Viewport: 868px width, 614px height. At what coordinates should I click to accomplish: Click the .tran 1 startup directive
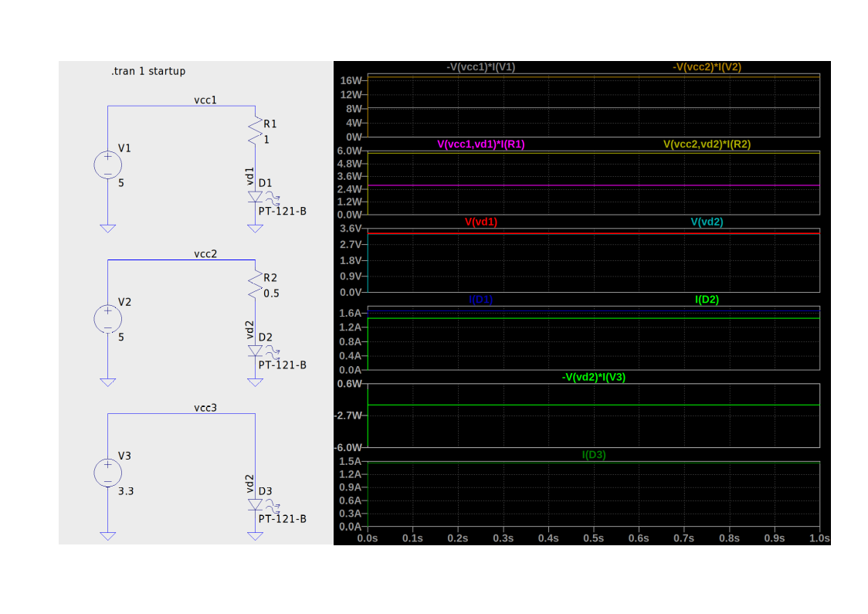148,71
